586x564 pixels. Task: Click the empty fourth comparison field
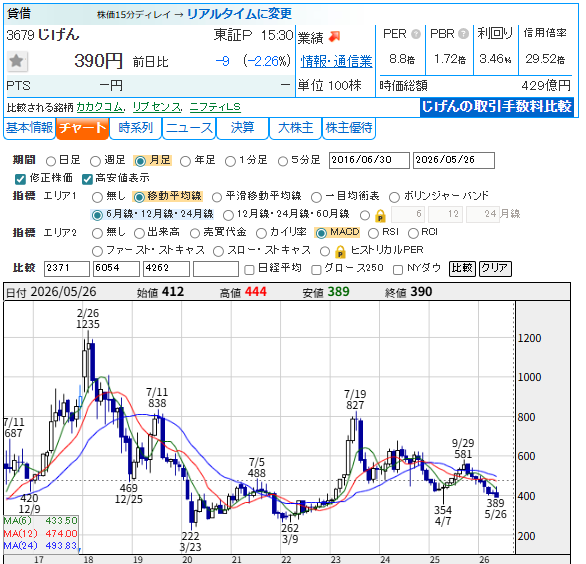[x=216, y=268]
